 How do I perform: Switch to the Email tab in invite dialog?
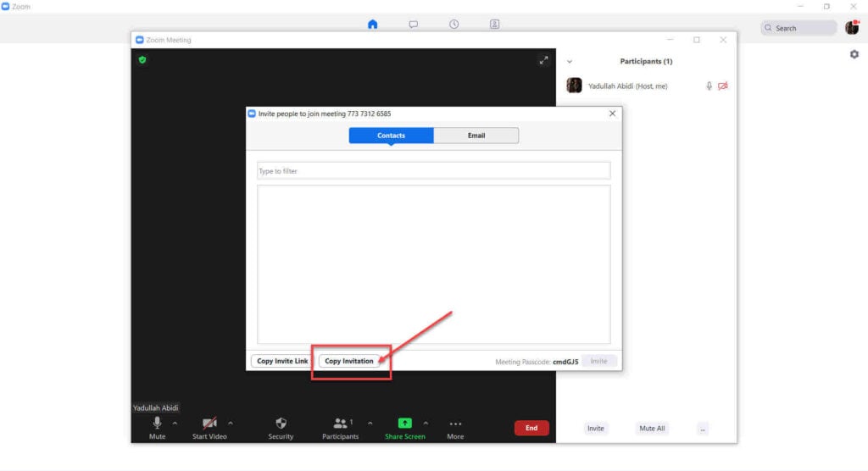coord(476,136)
